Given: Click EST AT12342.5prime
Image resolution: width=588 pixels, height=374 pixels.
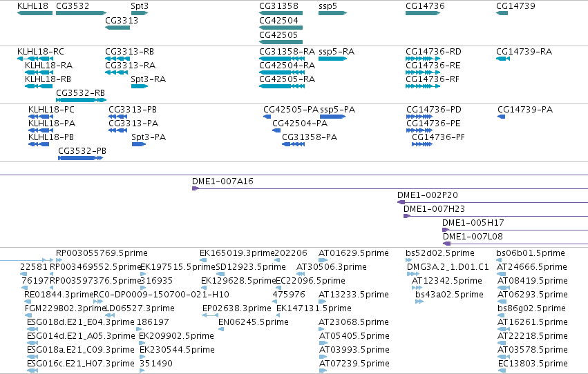Looking at the screenshot, I should tap(417, 288).
